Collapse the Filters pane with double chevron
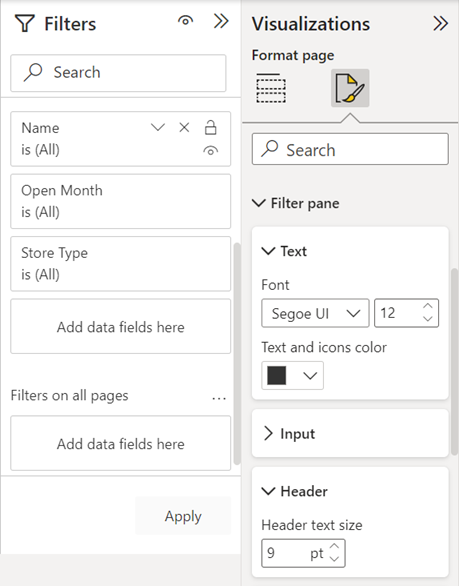 (221, 21)
